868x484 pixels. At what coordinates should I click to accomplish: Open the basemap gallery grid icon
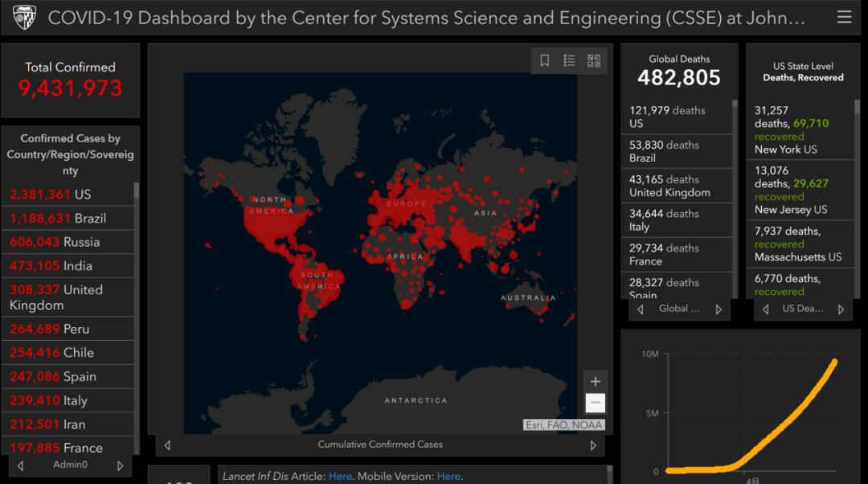(x=593, y=60)
